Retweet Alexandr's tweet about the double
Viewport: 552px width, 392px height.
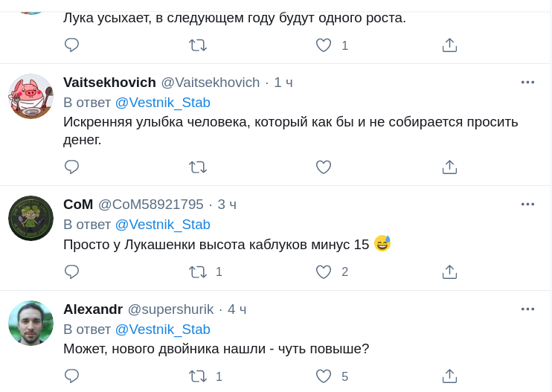click(x=198, y=376)
